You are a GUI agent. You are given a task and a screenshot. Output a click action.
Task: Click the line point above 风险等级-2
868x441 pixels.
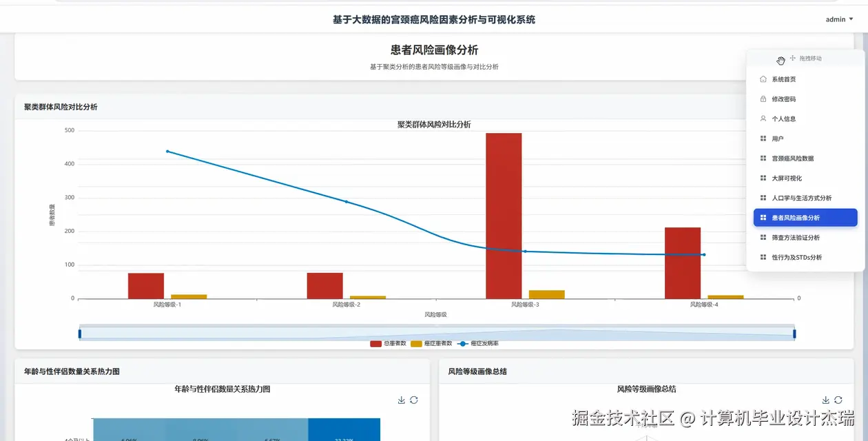[347, 202]
